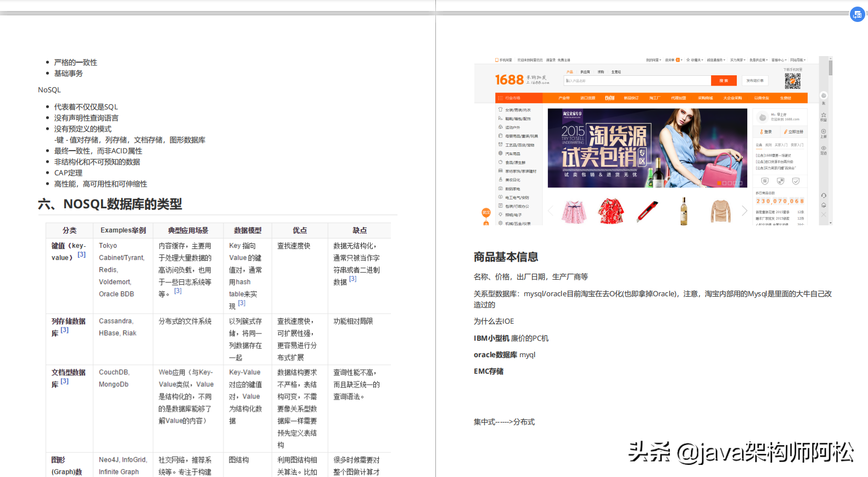Click the previous arrow in 1688 product carousel
This screenshot has height=477, width=868.
tap(551, 210)
